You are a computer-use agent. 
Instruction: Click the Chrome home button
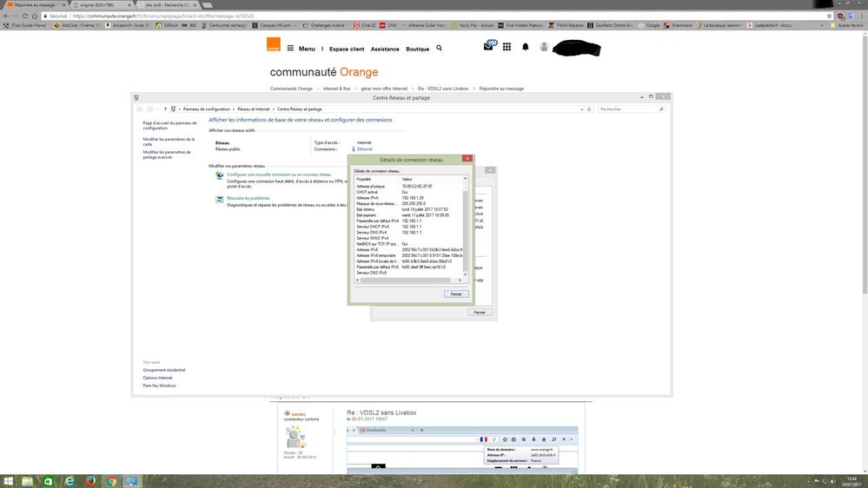click(x=35, y=16)
